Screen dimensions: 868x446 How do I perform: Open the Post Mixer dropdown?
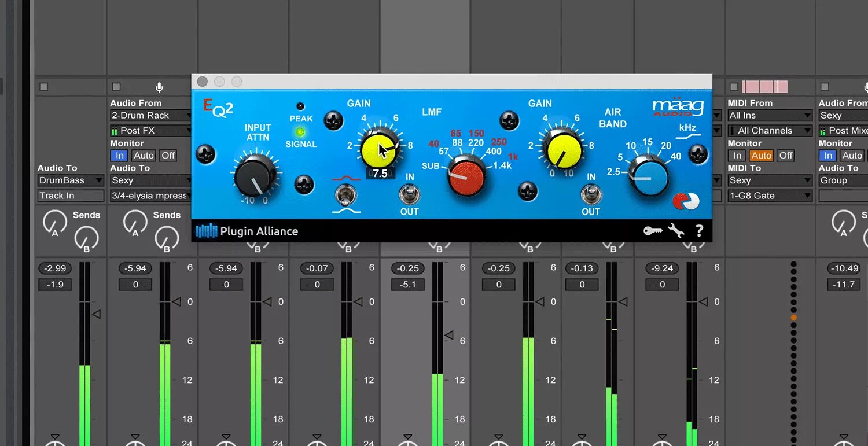[843, 131]
